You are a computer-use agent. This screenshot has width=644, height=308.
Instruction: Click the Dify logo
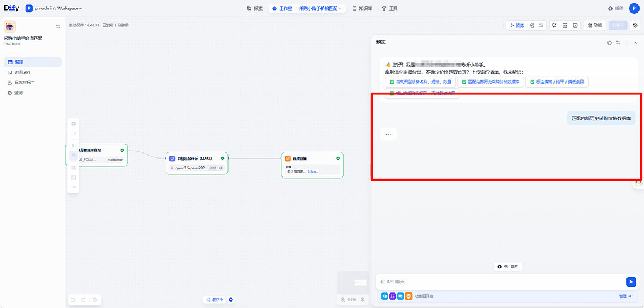click(x=11, y=8)
